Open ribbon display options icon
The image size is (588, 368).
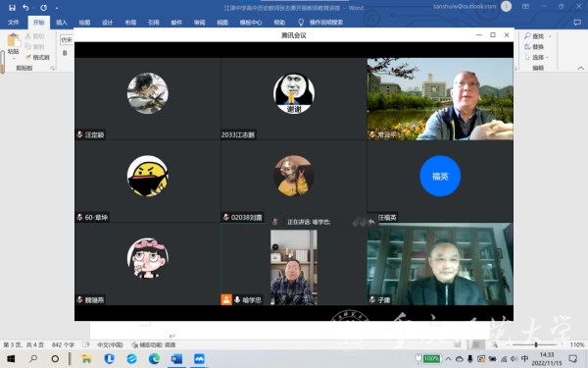(525, 7)
